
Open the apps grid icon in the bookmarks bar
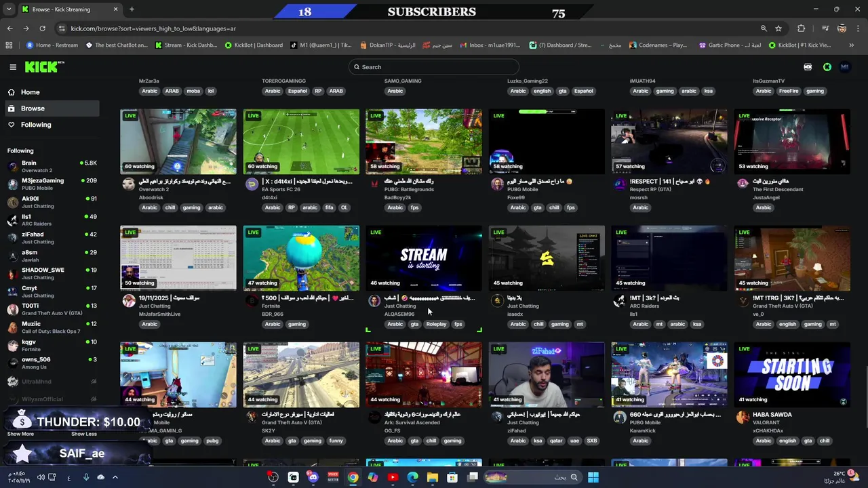click(9, 45)
